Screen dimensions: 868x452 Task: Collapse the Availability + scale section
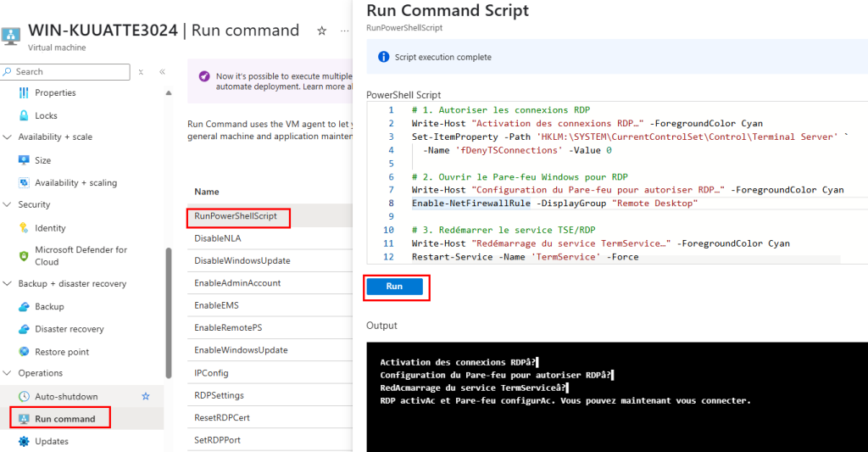click(7, 137)
